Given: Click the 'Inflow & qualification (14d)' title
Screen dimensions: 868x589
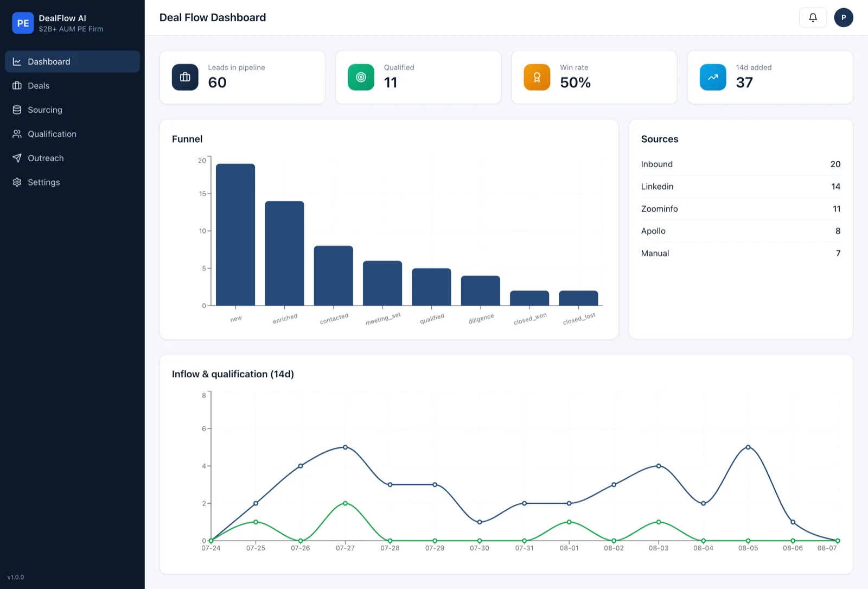Looking at the screenshot, I should pyautogui.click(x=233, y=374).
